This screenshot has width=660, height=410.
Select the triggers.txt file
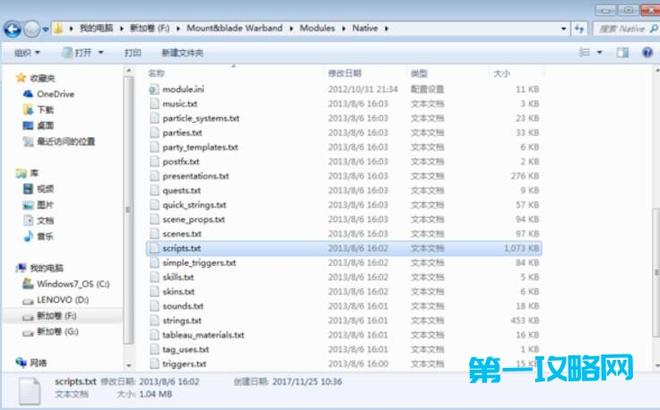click(184, 364)
